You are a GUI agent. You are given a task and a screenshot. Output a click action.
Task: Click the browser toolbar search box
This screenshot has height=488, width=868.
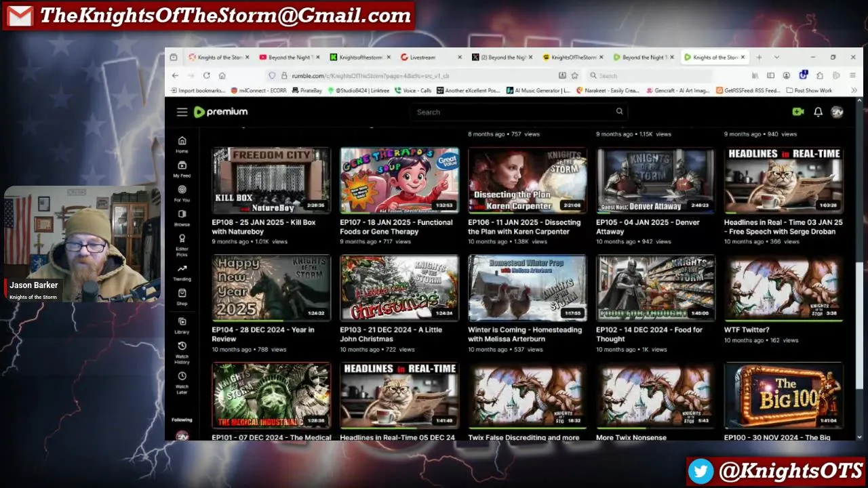(x=651, y=75)
